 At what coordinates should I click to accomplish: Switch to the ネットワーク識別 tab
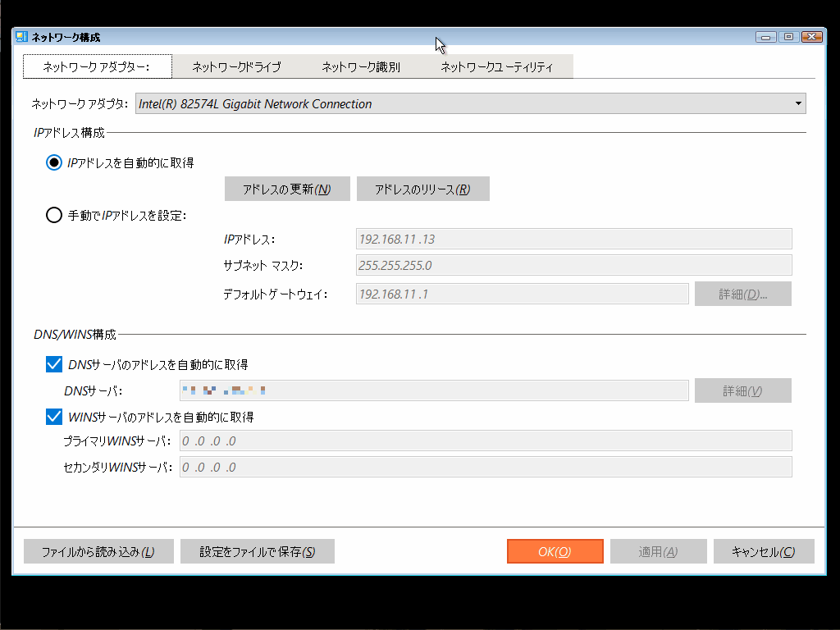tap(361, 66)
